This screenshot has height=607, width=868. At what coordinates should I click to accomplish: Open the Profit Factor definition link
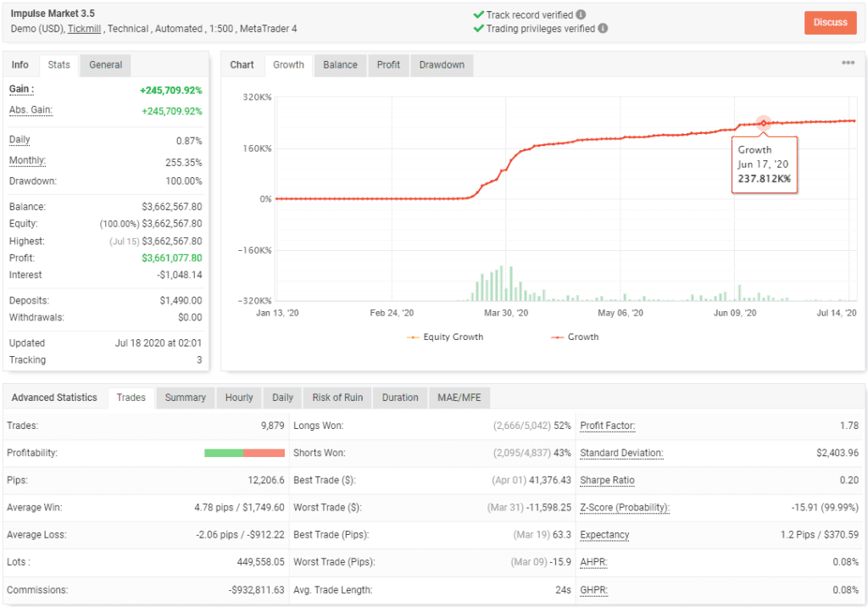pyautogui.click(x=606, y=425)
